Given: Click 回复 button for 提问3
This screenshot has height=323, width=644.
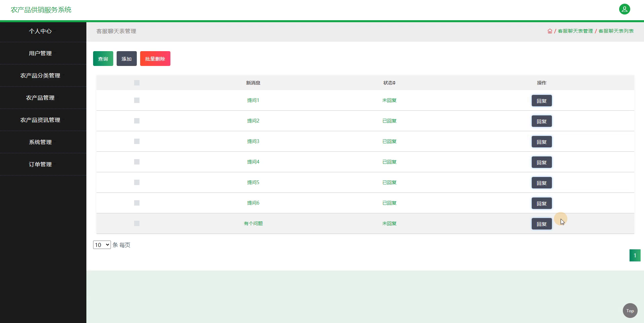Looking at the screenshot, I should [542, 142].
